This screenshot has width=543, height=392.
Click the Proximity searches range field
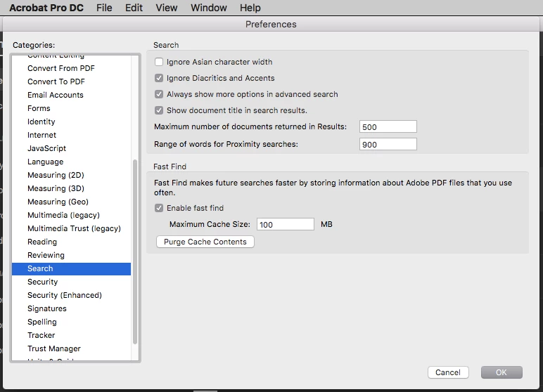(388, 144)
